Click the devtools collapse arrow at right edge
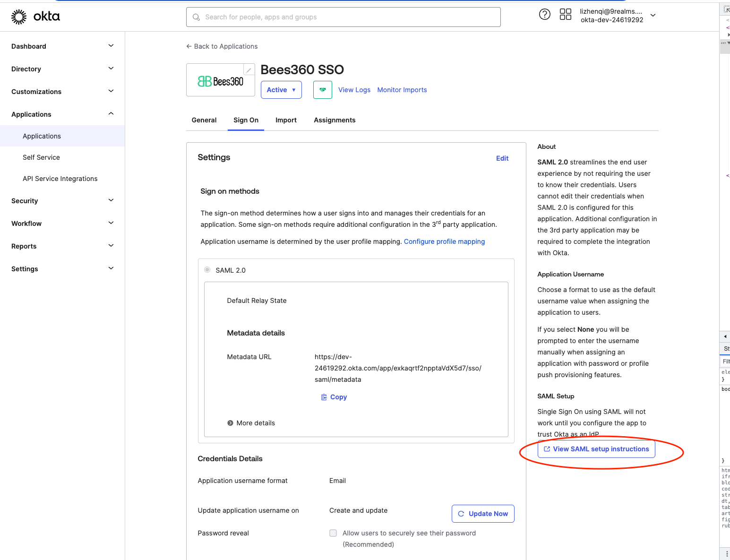 (x=725, y=336)
